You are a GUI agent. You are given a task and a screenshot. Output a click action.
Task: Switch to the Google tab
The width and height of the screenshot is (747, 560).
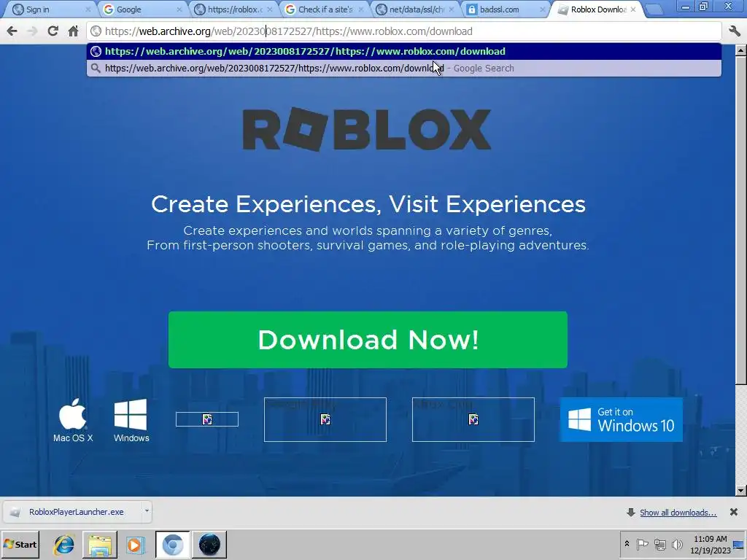[x=141, y=9]
